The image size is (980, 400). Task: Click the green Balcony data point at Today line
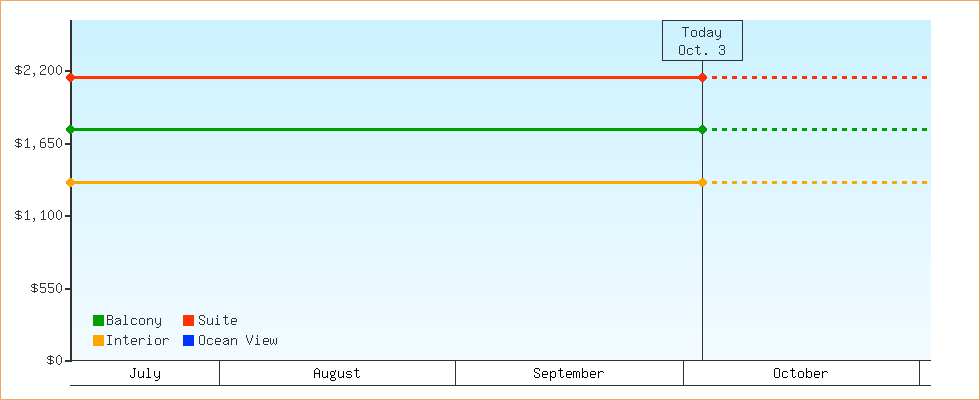(x=702, y=129)
